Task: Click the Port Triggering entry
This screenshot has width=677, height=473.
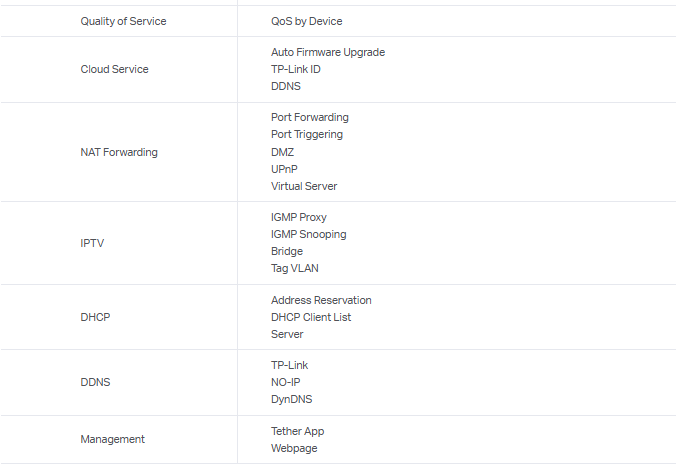Action: 306,134
